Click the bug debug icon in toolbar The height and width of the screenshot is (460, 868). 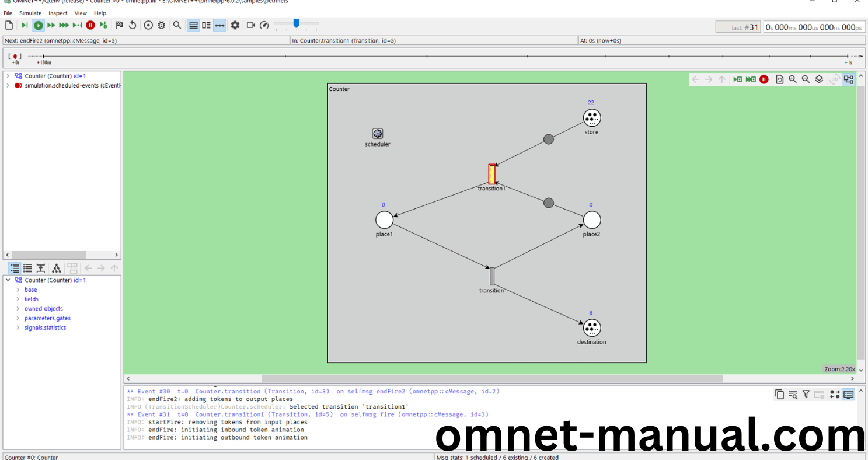(x=162, y=25)
